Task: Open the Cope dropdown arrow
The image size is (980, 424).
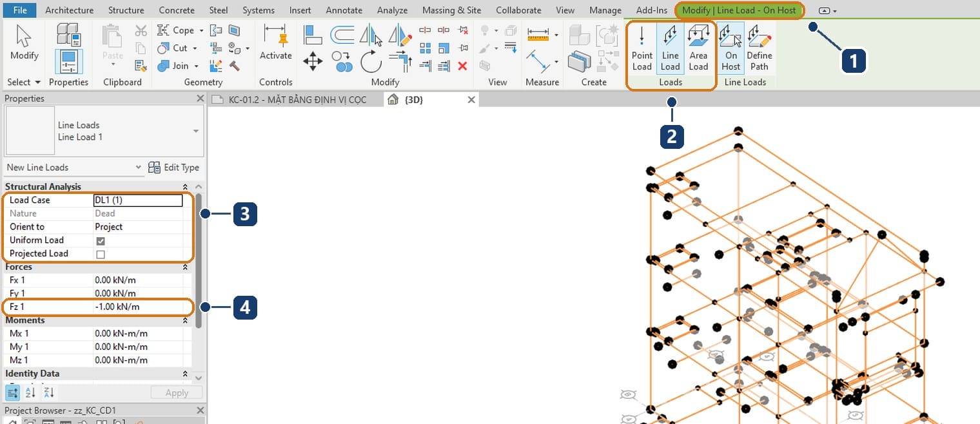Action: pyautogui.click(x=201, y=30)
